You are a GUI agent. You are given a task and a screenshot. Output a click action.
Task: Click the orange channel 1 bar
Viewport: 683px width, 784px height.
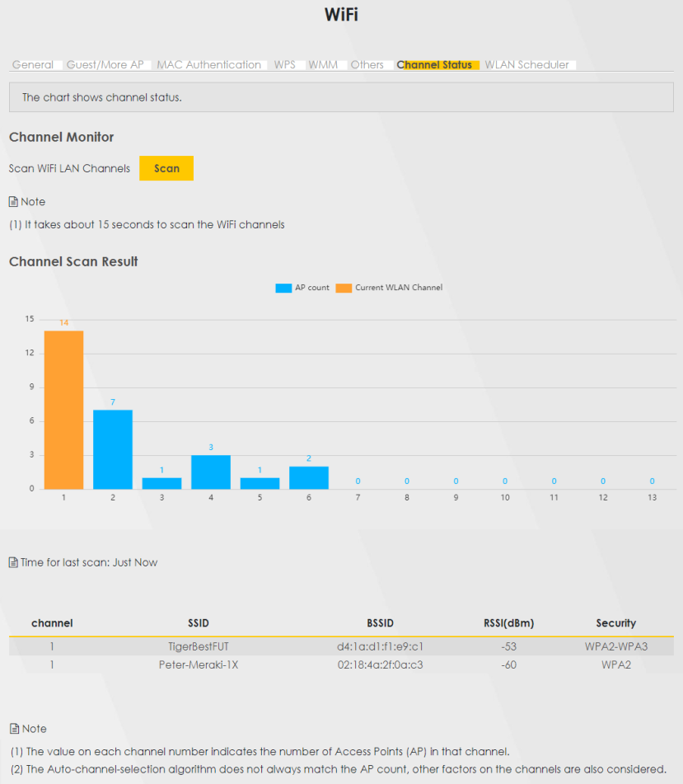click(63, 410)
